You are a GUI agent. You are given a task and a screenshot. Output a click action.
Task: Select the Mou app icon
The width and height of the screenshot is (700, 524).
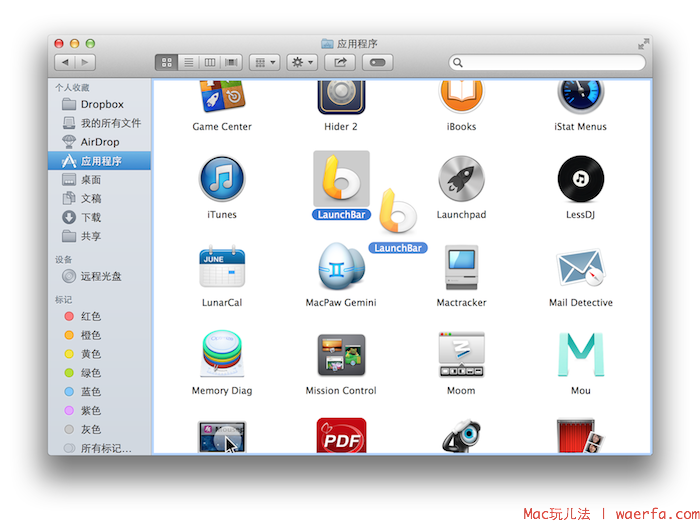(x=580, y=354)
